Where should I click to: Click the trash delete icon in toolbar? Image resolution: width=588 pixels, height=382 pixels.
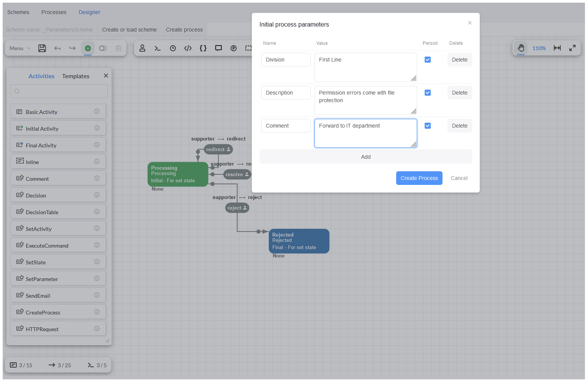pos(119,48)
